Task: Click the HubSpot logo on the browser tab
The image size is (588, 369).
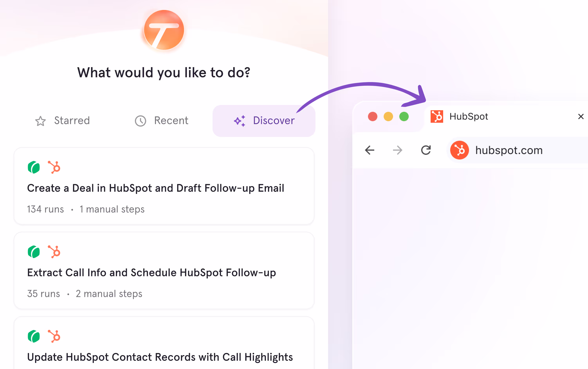Action: [x=437, y=116]
